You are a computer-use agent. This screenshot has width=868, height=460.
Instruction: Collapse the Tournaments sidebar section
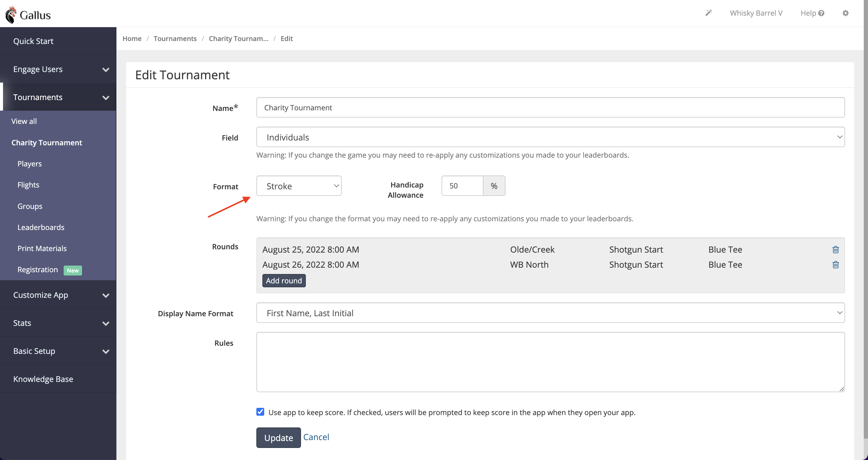58,97
